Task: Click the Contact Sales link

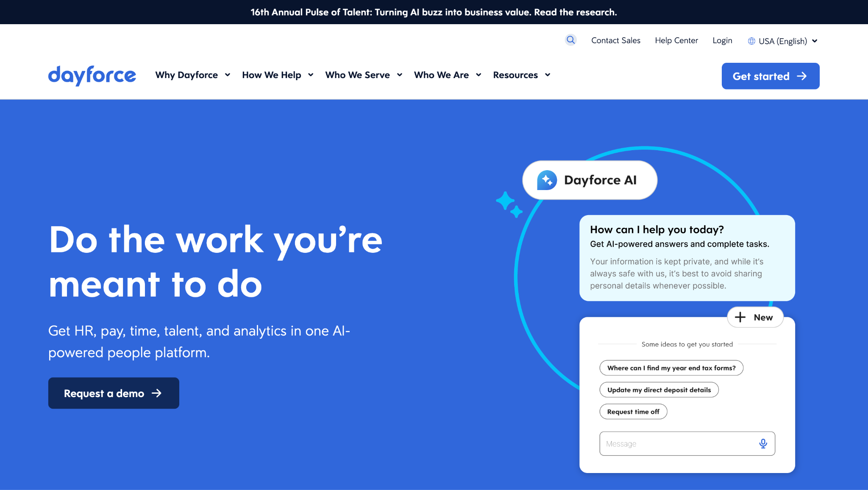Action: click(615, 40)
